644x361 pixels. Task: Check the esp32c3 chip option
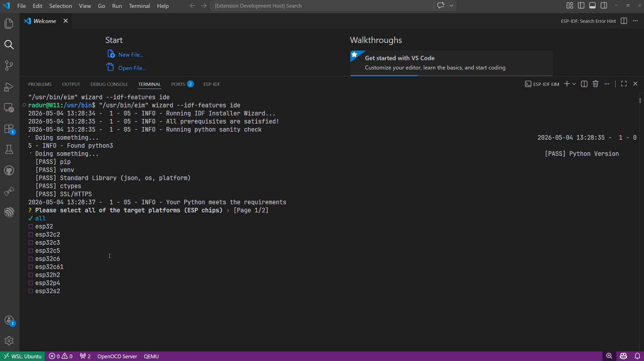tap(44, 243)
